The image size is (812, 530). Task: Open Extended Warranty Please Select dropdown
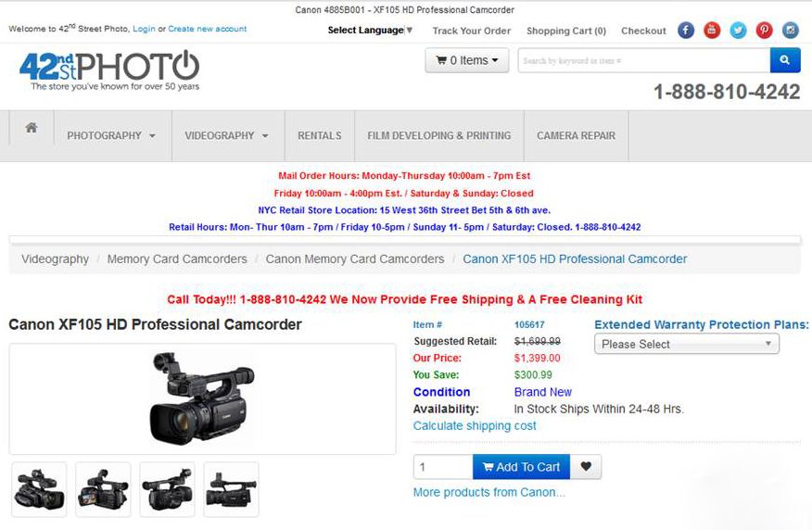(x=687, y=344)
